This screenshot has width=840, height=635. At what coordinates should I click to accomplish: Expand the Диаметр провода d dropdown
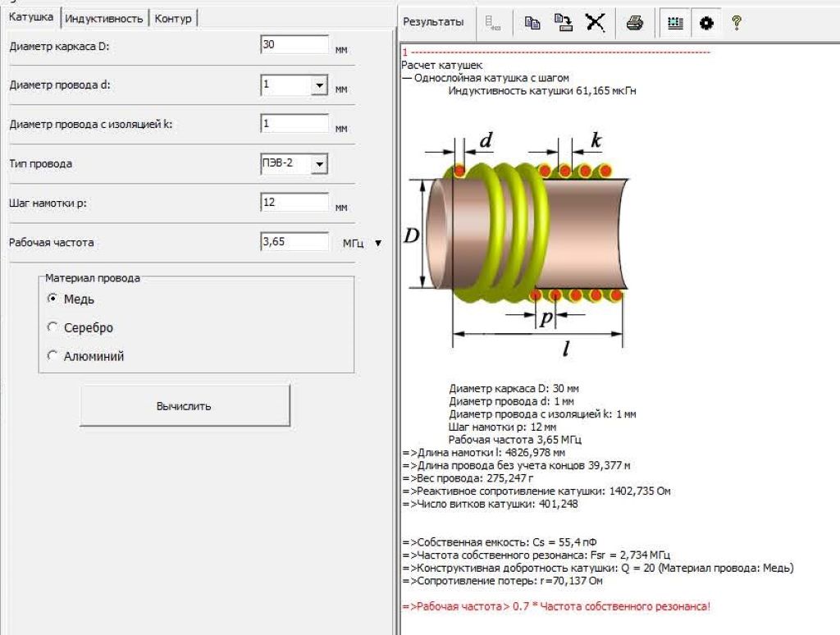(x=318, y=85)
